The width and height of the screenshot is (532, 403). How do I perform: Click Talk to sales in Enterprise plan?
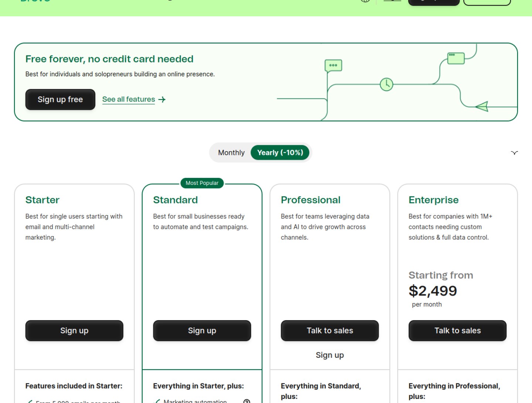pos(457,331)
